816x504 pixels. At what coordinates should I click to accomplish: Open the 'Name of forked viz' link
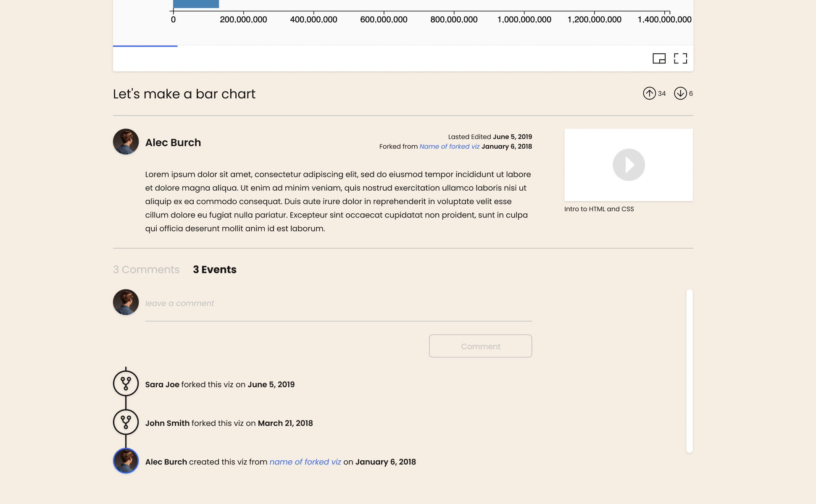[449, 147]
